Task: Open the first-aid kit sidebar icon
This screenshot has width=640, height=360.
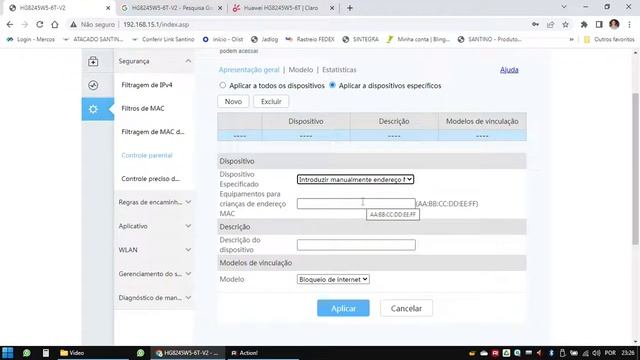Action: point(93,61)
